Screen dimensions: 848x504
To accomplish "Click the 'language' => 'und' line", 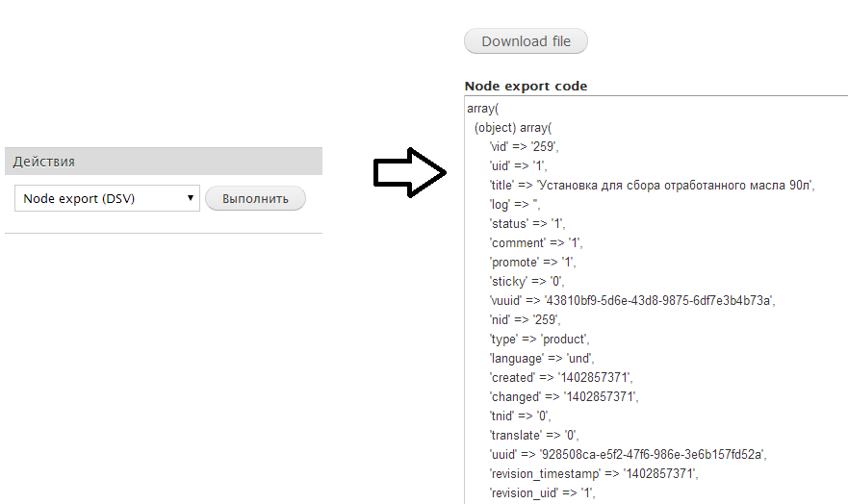I will [541, 359].
